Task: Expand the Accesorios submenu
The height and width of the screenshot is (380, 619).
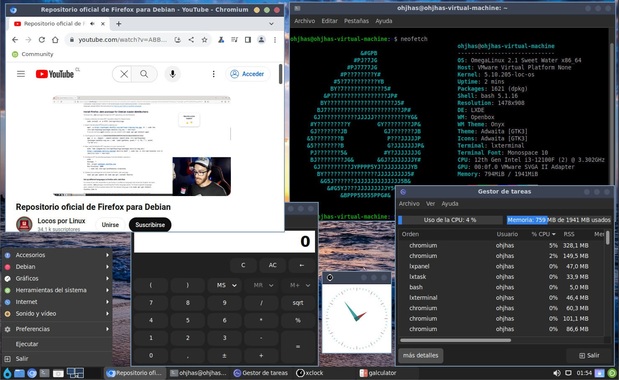Action: 56,255
